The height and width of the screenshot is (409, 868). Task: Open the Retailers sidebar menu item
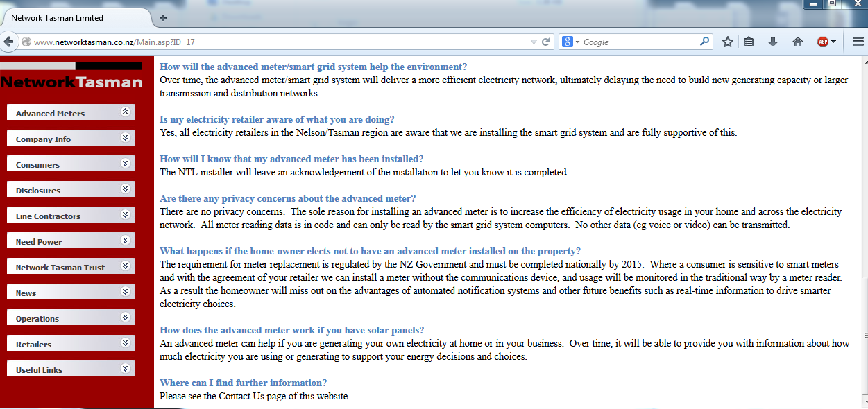33,345
